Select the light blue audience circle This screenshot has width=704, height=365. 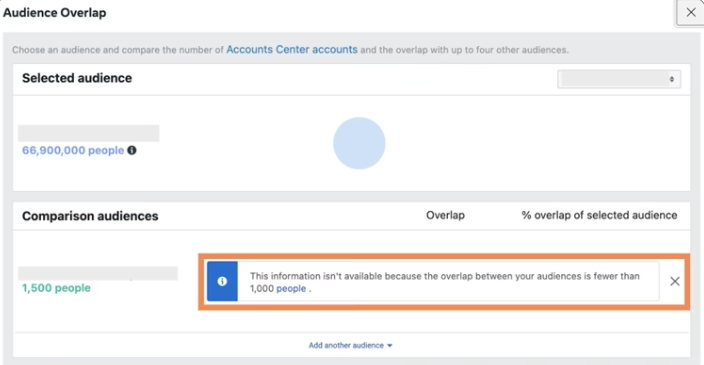point(359,143)
